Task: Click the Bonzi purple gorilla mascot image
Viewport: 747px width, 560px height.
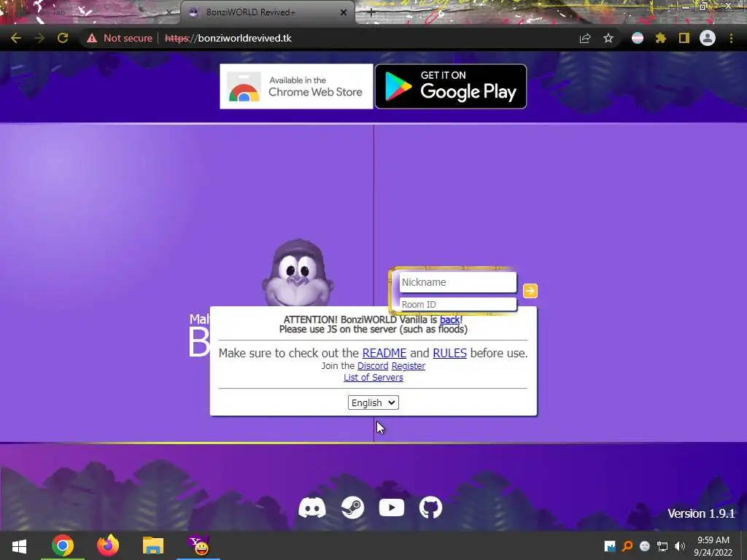Action: [x=298, y=273]
